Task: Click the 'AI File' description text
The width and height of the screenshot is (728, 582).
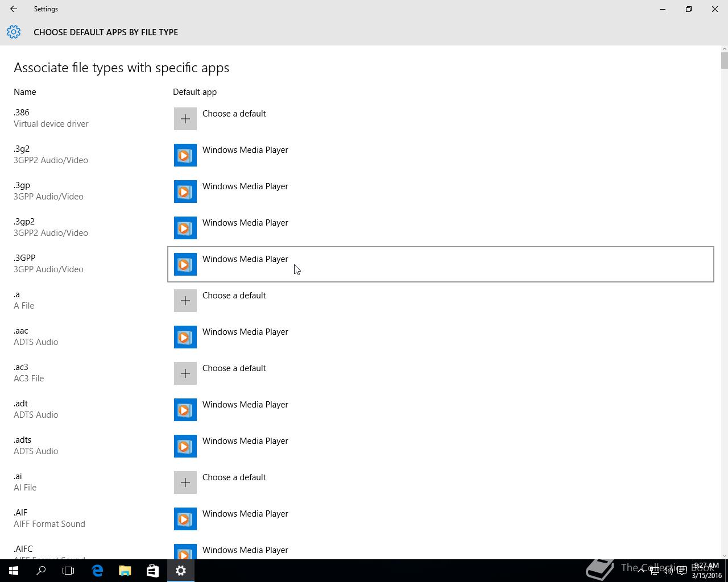Action: click(x=25, y=488)
